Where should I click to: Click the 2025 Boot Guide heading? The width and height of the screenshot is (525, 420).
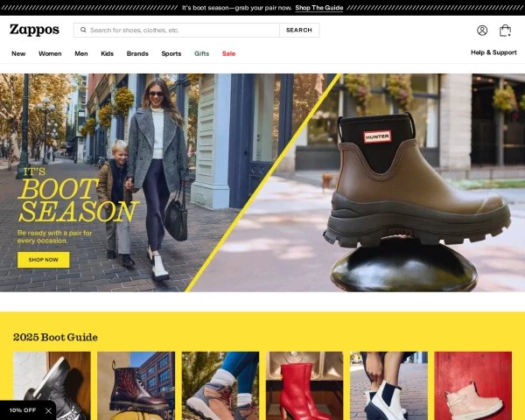tap(55, 337)
